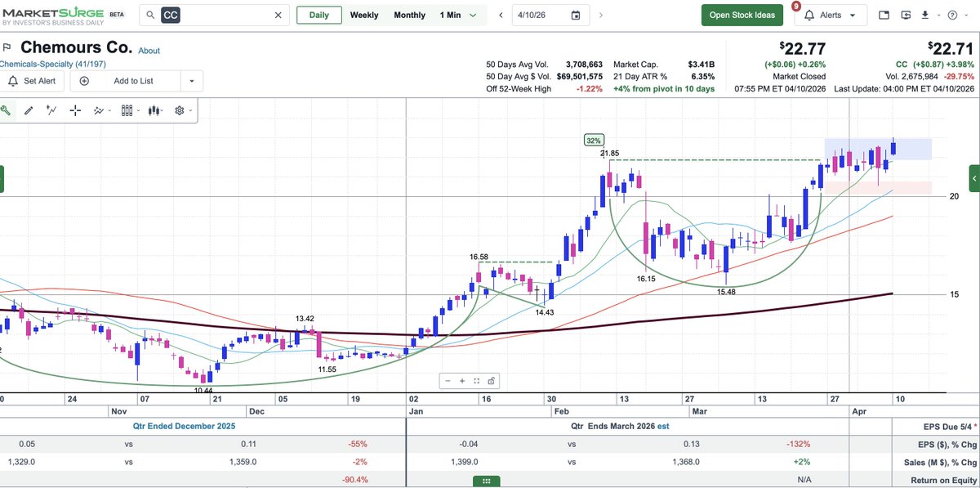Expand the chart settings gear arrow

point(190,111)
